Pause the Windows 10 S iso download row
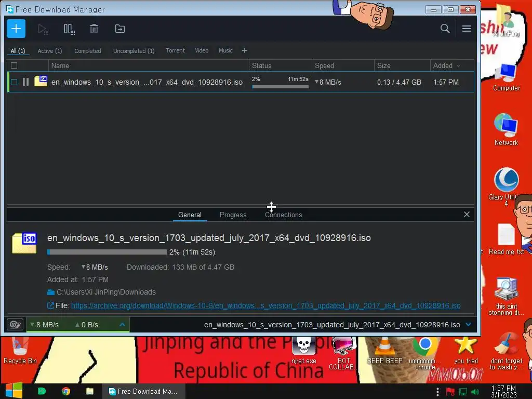The width and height of the screenshot is (532, 399). (25, 82)
